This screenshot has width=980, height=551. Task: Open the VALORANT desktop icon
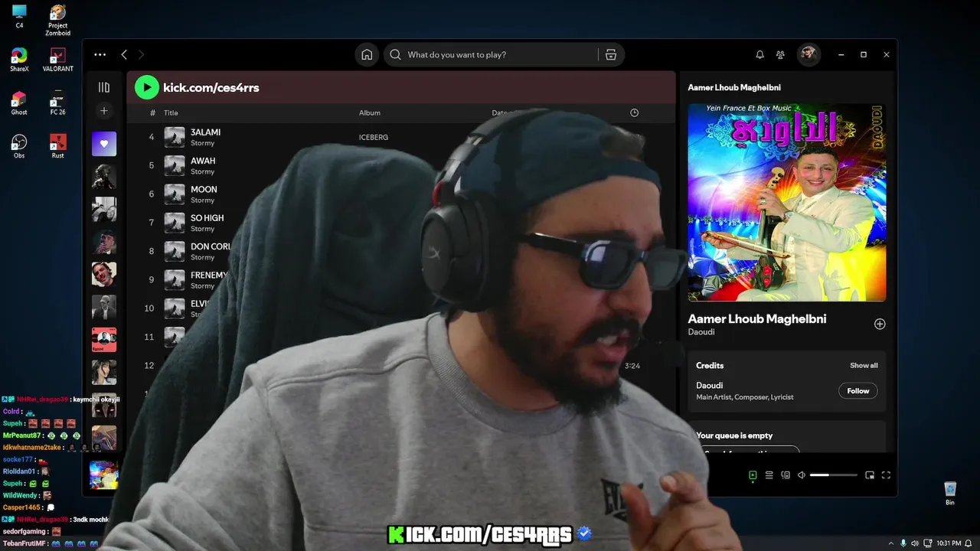point(57,60)
